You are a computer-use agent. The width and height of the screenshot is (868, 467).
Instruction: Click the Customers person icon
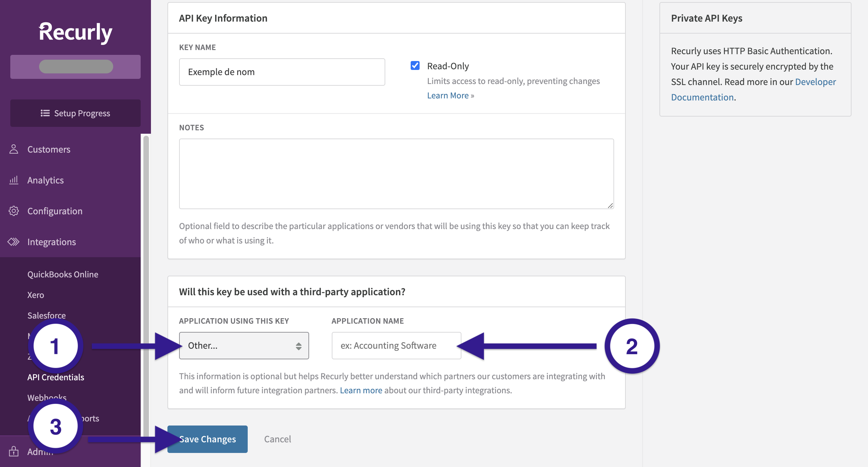(14, 149)
